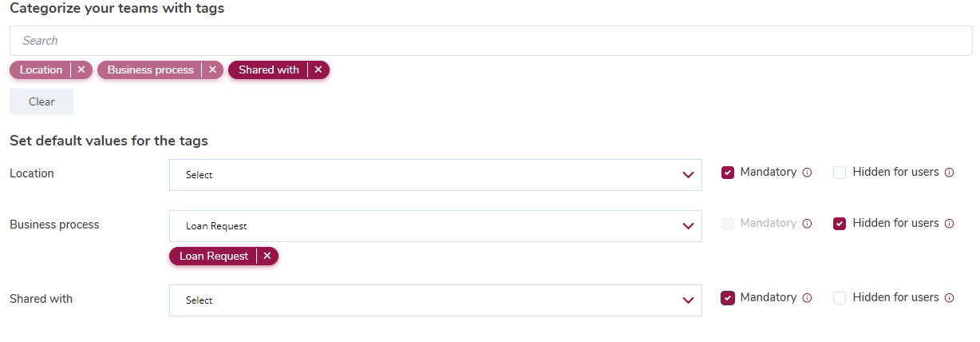This screenshot has height=342, width=980.
Task: Open info icon beside Shared with Mandatory
Action: click(807, 298)
